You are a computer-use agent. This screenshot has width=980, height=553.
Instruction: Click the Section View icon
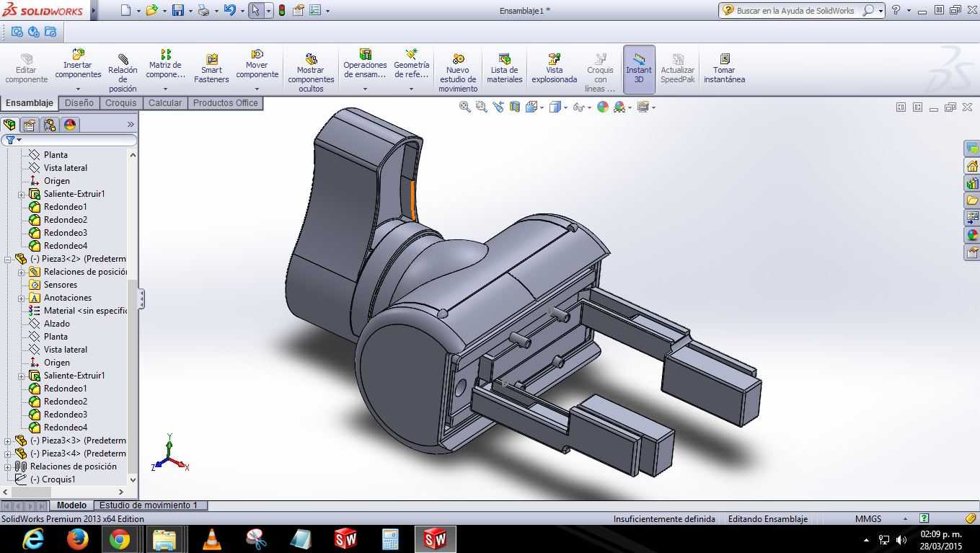[x=515, y=107]
